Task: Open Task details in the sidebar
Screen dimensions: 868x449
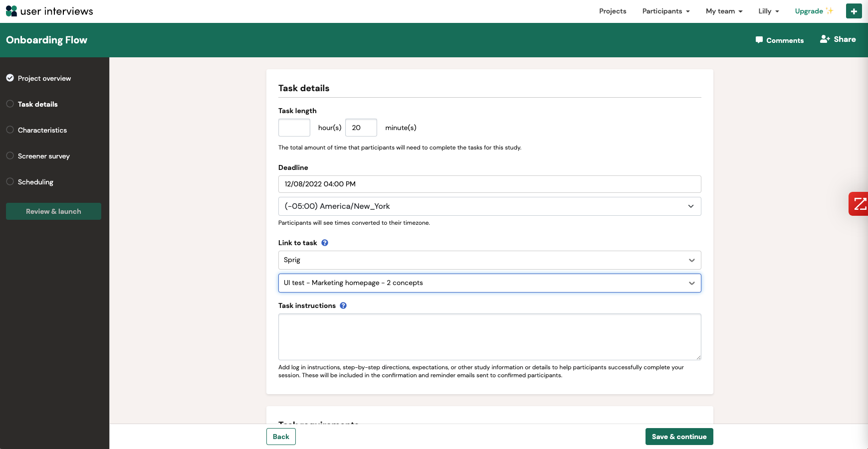Action: click(x=38, y=104)
